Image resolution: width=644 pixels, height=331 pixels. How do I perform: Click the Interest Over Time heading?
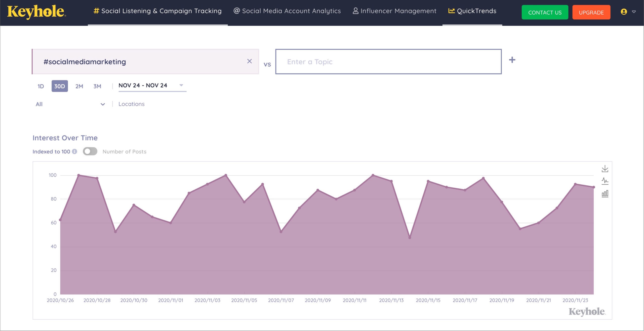coord(65,138)
